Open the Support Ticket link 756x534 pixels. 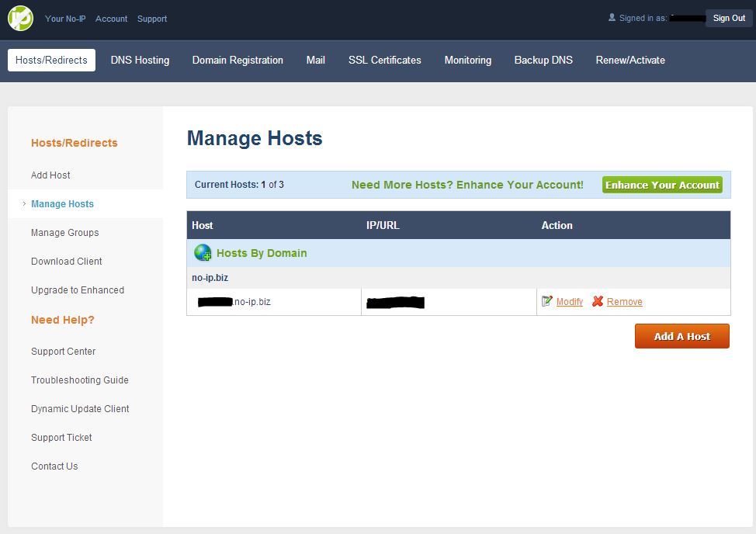point(61,438)
